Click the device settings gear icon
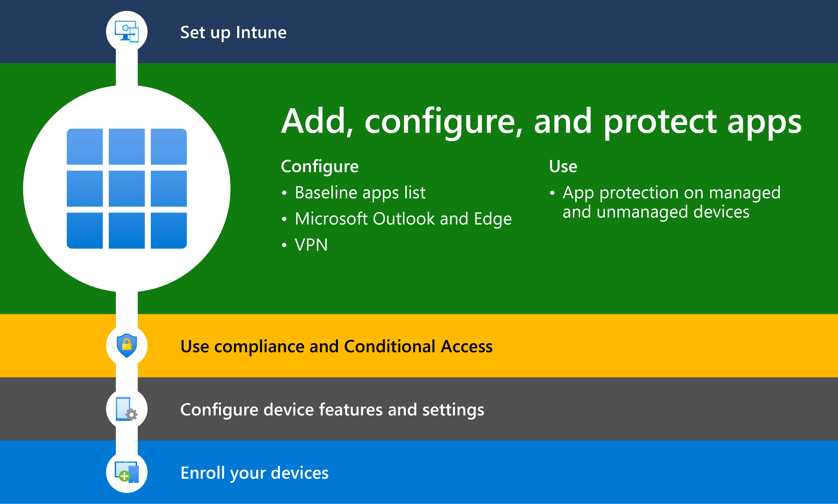838x504 pixels. 127,409
